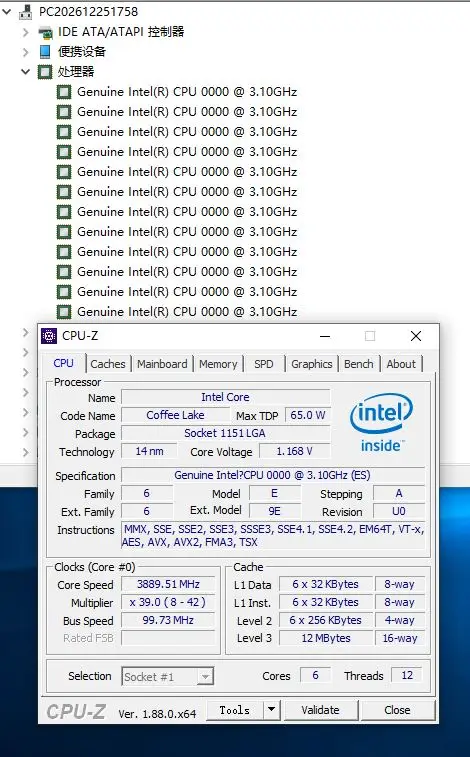
Task: Click the Family field value 6
Action: click(x=147, y=493)
